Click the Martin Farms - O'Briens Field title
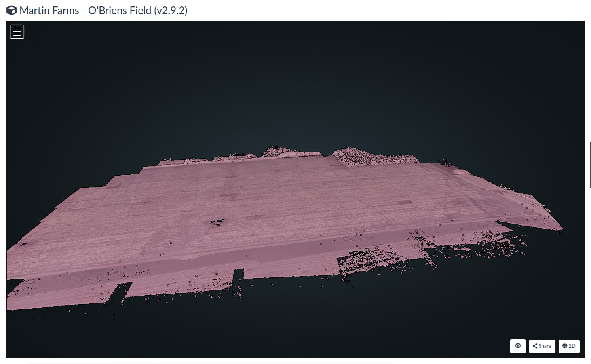The image size is (591, 364). click(x=103, y=11)
